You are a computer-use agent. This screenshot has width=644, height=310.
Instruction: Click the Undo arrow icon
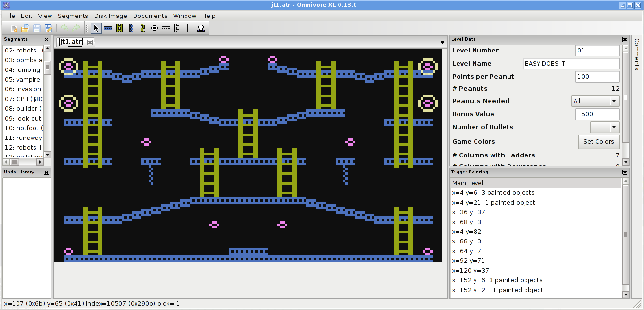65,28
